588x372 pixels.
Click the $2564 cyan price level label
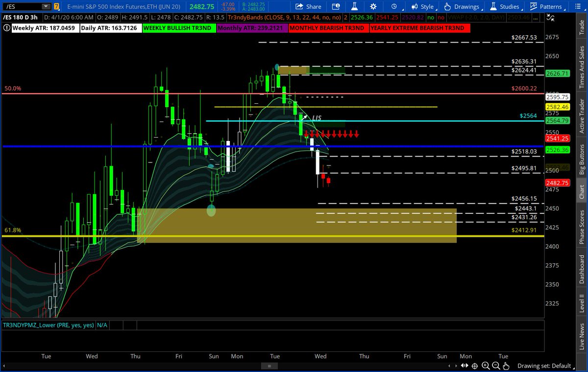[x=528, y=116]
